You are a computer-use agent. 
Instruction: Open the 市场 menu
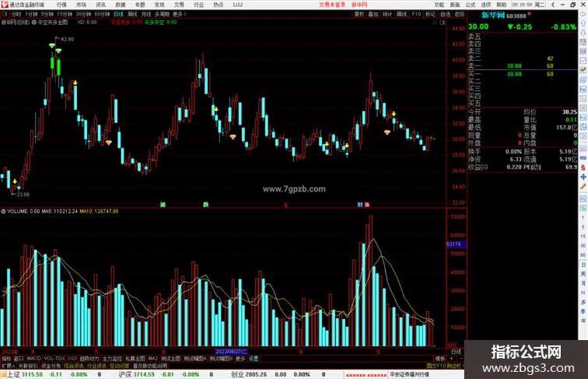[x=81, y=4]
